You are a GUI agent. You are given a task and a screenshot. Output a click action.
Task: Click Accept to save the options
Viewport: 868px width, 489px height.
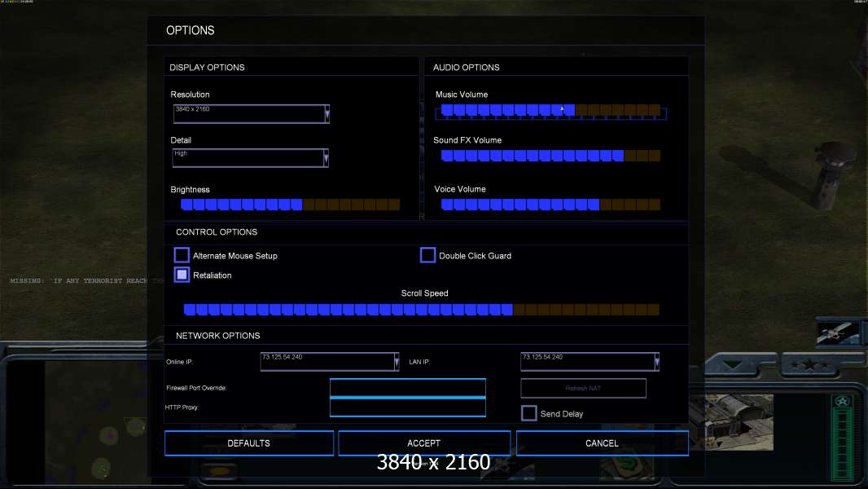click(x=423, y=443)
